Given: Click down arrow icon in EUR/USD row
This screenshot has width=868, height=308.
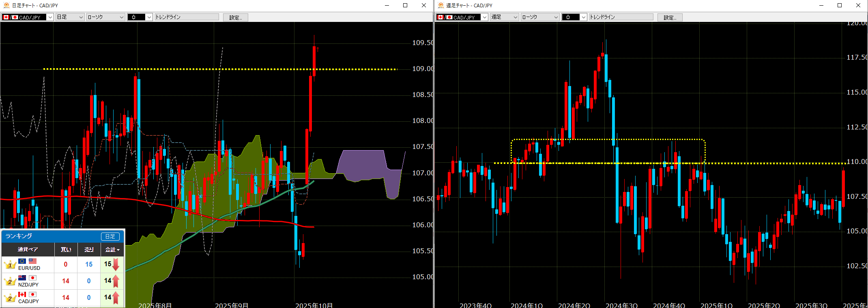Looking at the screenshot, I should coord(116,265).
